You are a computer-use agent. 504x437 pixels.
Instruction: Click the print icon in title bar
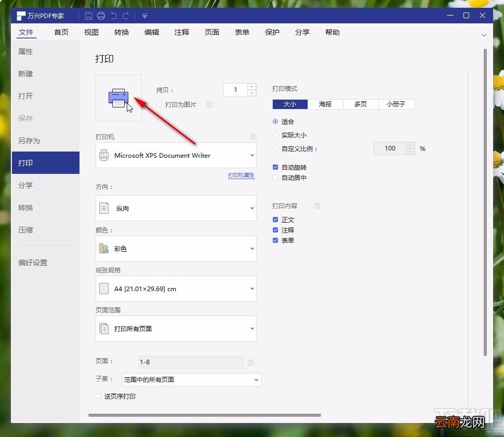click(x=101, y=16)
